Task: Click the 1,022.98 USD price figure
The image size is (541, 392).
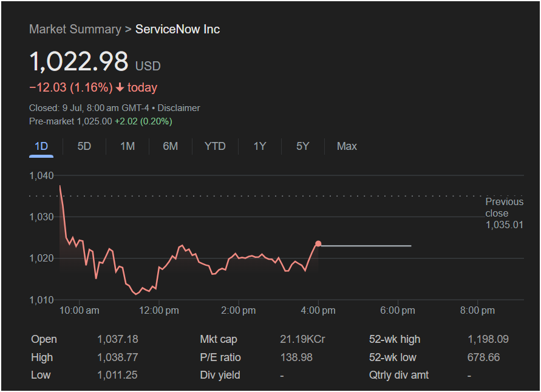Action: point(95,62)
